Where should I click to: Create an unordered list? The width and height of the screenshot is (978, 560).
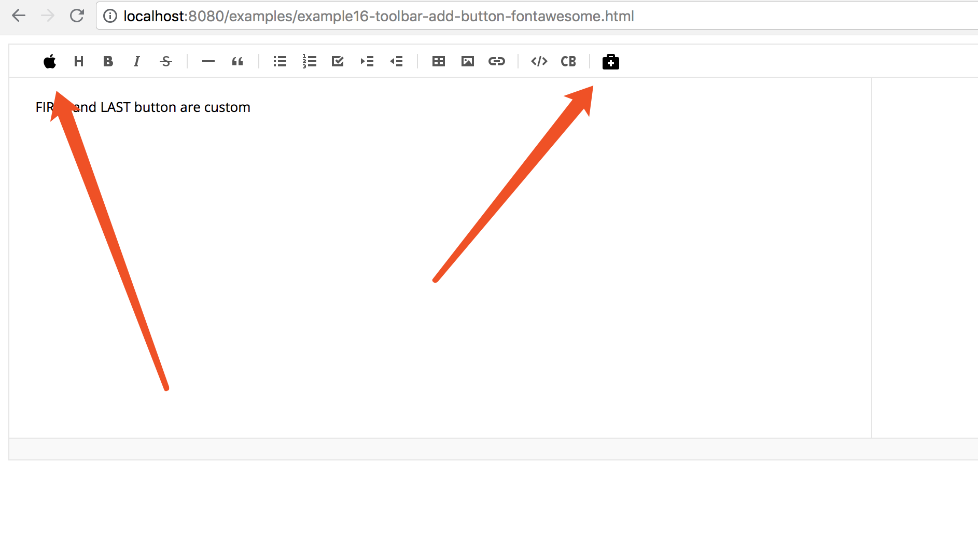pos(280,61)
